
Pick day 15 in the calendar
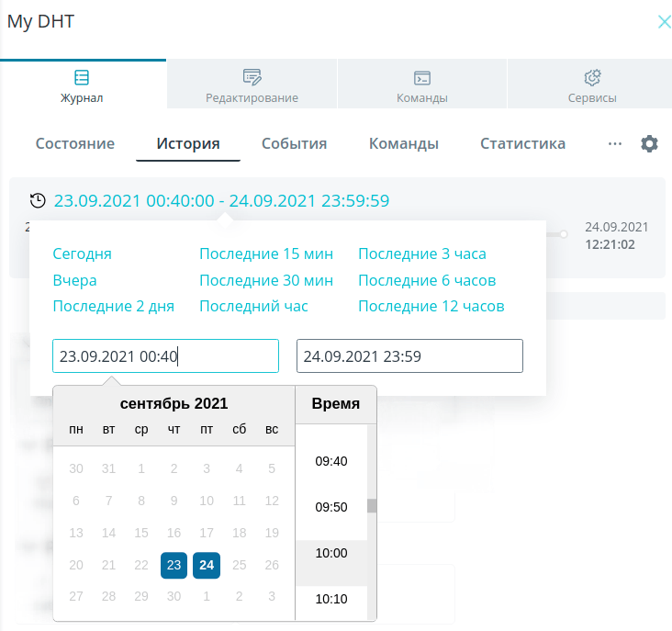click(x=141, y=533)
